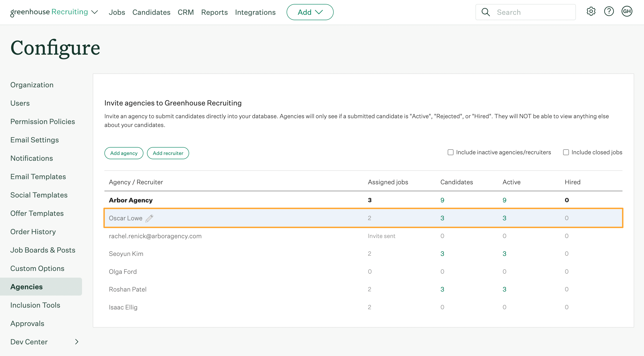Click the Greenhouse menu hamburger/chevron icon

click(95, 12)
